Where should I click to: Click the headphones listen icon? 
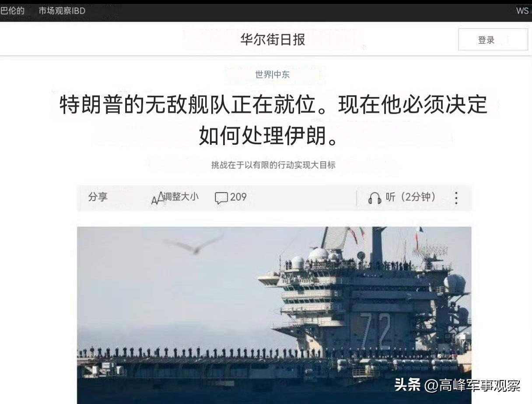(374, 198)
